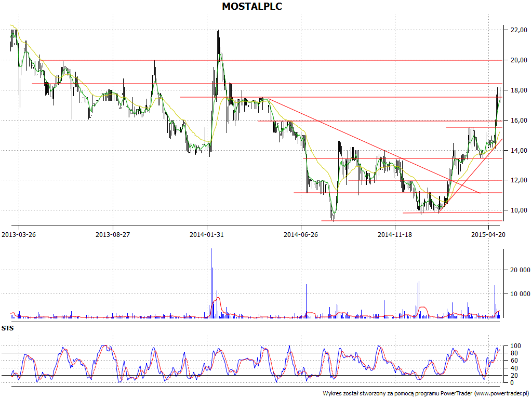532x399 pixels.
Task: Select the 2014-01-31 date label
Action: (207, 234)
